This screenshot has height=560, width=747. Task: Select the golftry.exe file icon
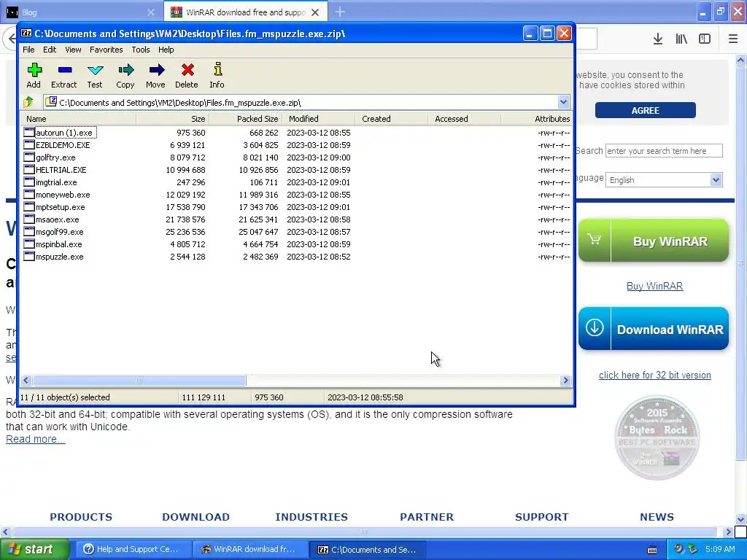pos(29,157)
